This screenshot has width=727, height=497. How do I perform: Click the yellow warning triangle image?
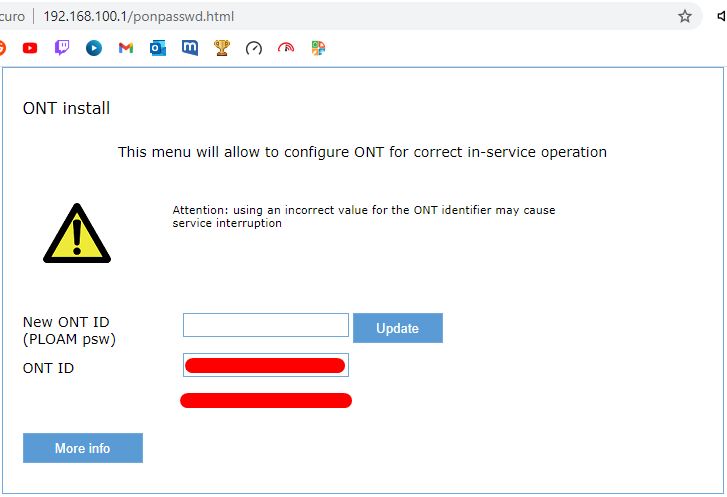(x=77, y=233)
